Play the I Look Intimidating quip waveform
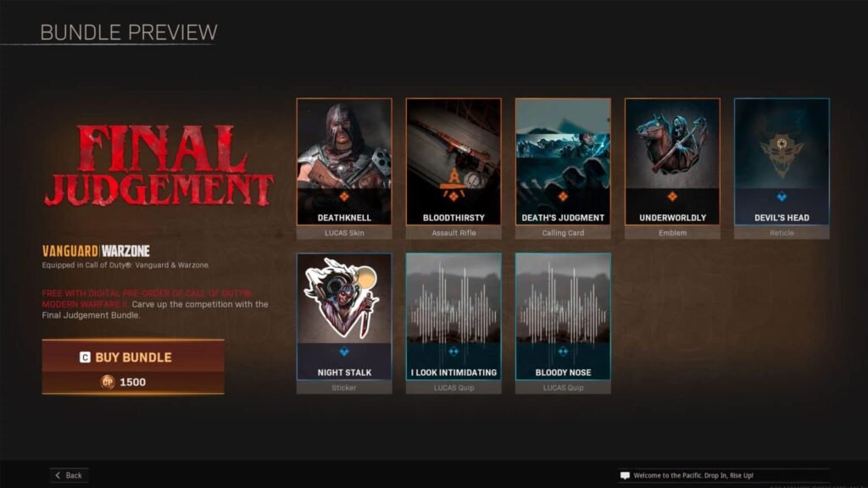The width and height of the screenshot is (868, 488). pos(453,305)
